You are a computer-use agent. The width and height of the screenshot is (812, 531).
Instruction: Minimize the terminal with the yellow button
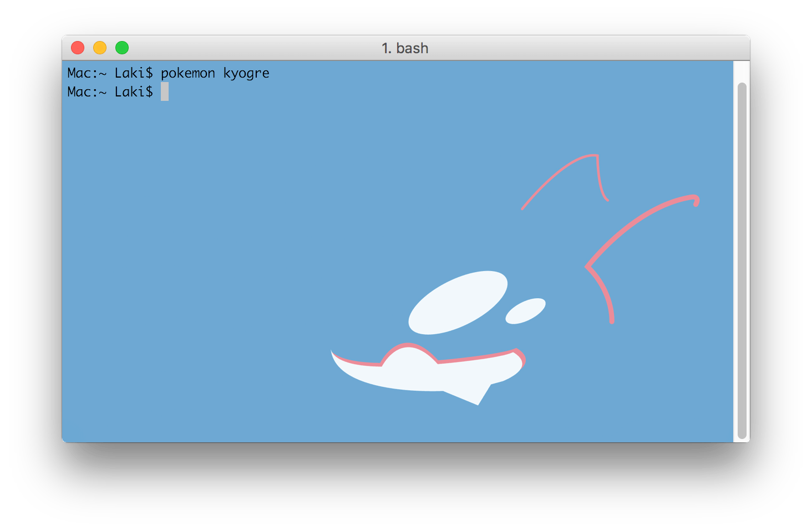[100, 48]
